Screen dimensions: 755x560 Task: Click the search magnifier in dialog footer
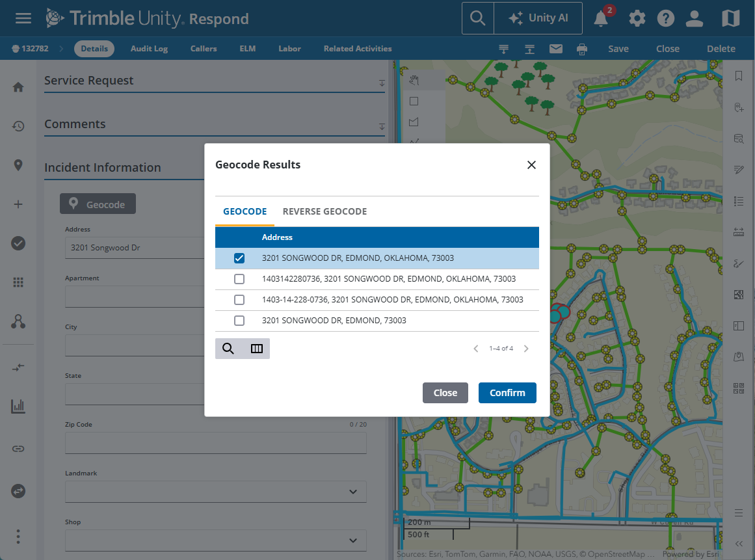pyautogui.click(x=228, y=349)
